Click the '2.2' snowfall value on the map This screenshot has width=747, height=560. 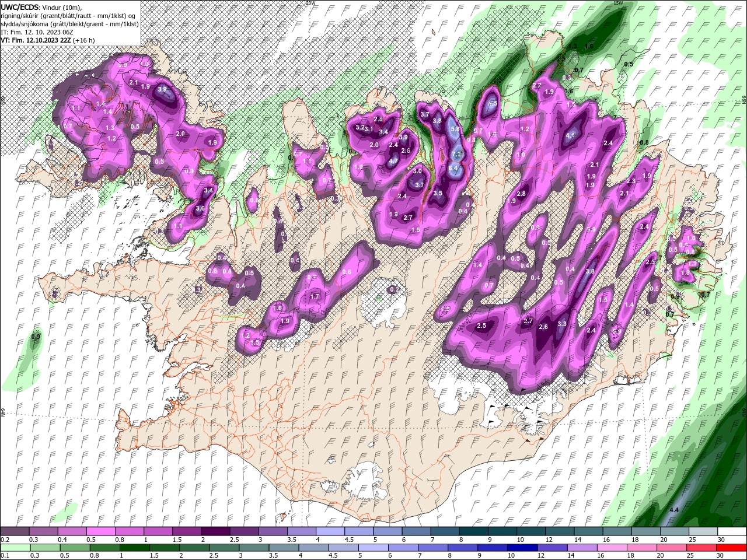(x=537, y=86)
